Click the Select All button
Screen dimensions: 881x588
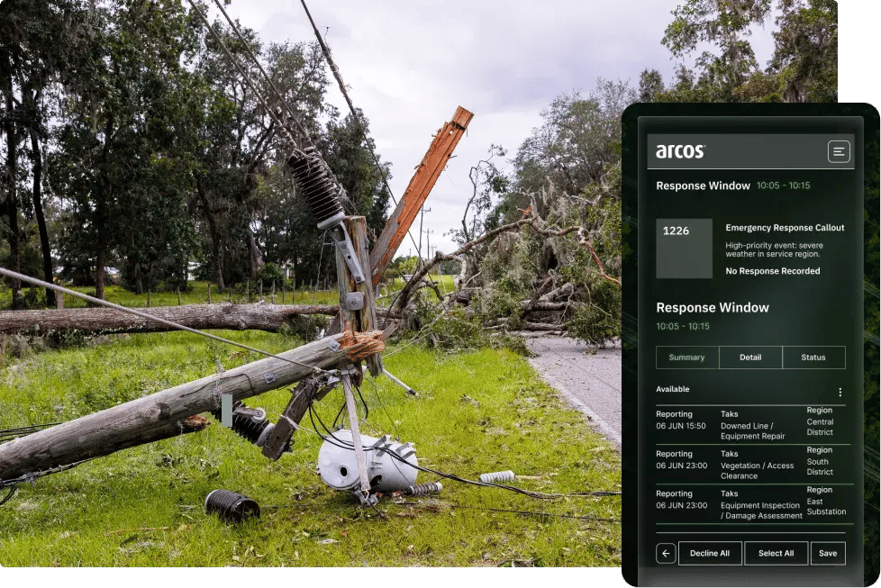tap(776, 553)
